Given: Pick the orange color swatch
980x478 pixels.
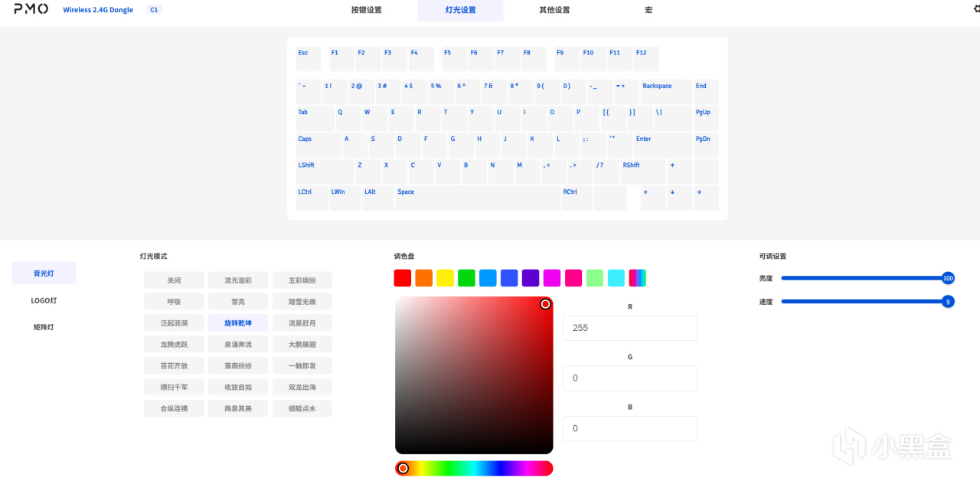Looking at the screenshot, I should 424,278.
